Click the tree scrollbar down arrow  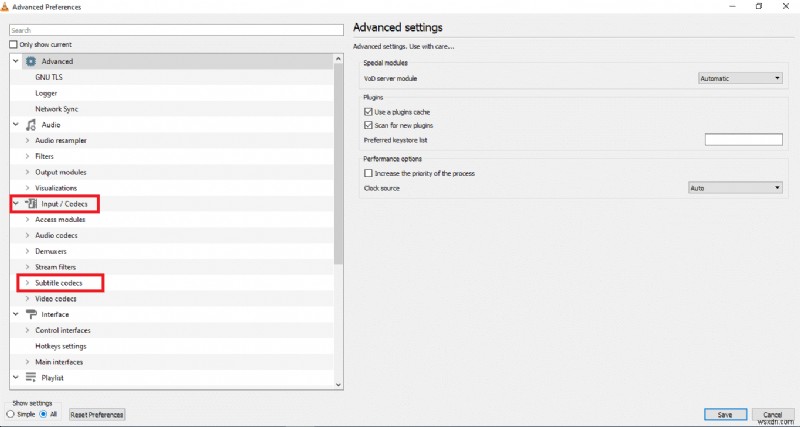tap(338, 384)
